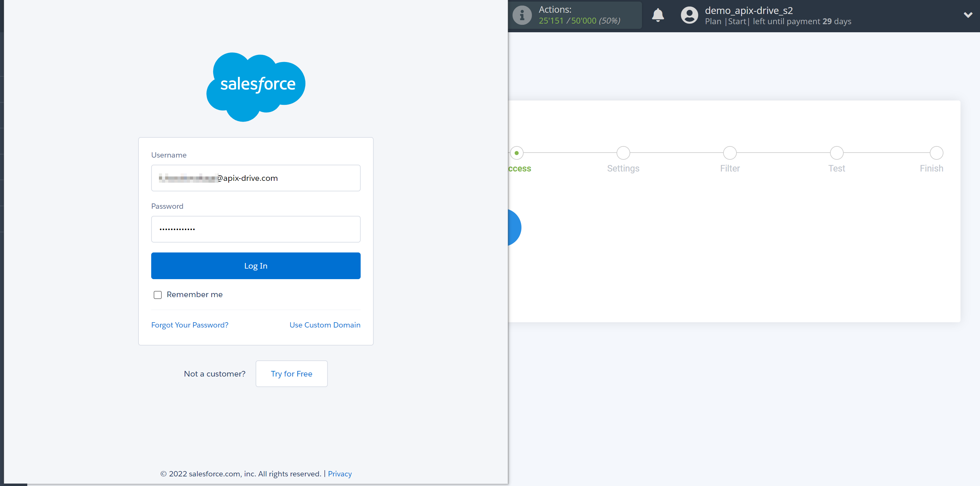Expand the account dropdown chevron
The height and width of the screenshot is (486, 980).
968,15
